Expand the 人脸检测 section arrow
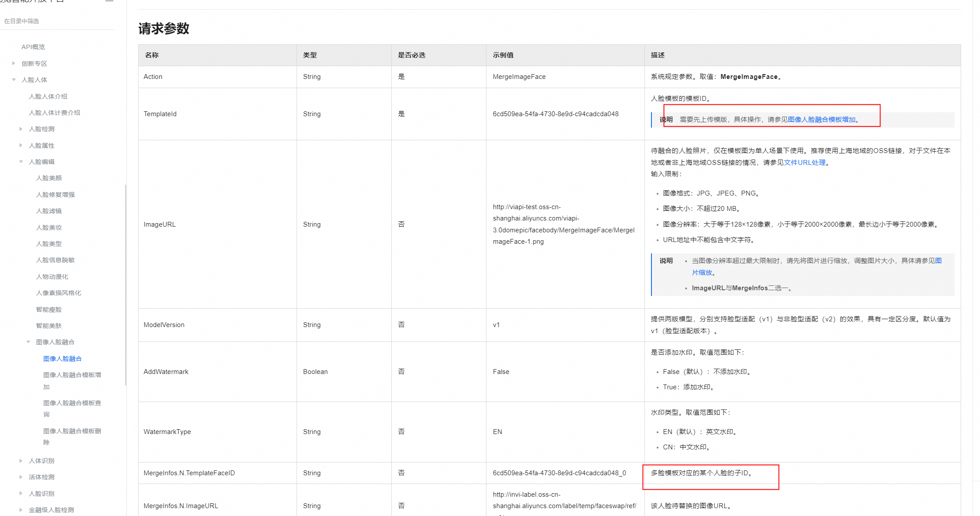The height and width of the screenshot is (516, 980). pyautogui.click(x=21, y=129)
